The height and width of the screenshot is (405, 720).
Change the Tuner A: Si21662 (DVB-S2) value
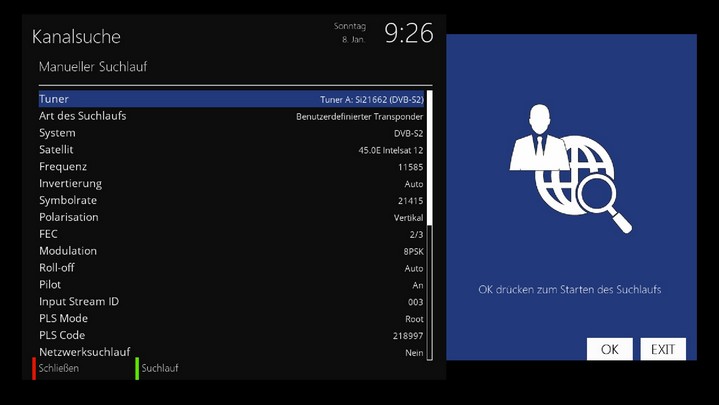coord(371,100)
